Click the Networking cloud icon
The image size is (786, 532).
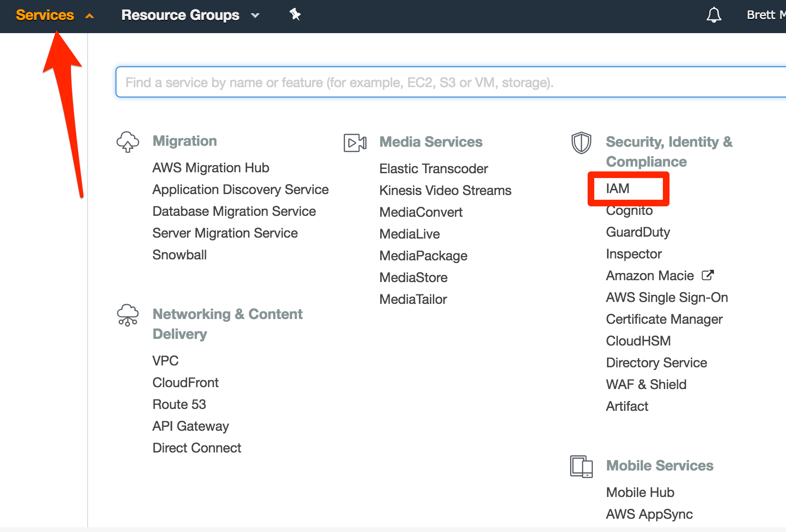(x=128, y=315)
